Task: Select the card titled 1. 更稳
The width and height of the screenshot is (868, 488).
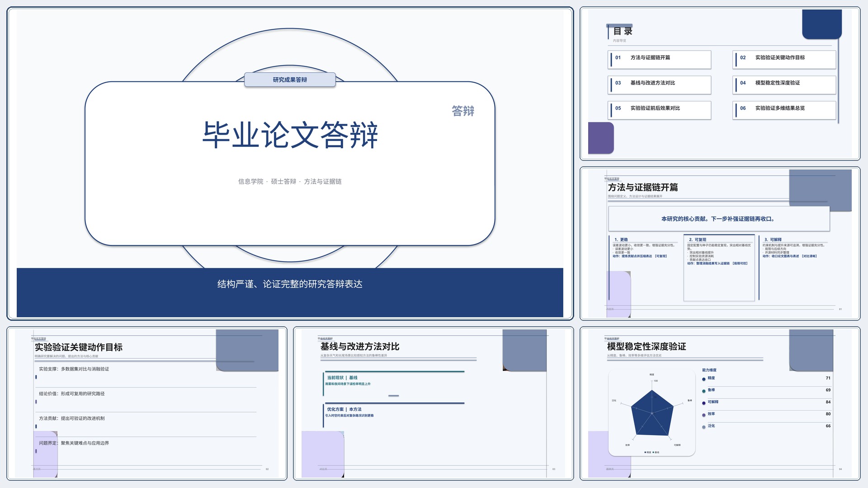Action: (644, 268)
